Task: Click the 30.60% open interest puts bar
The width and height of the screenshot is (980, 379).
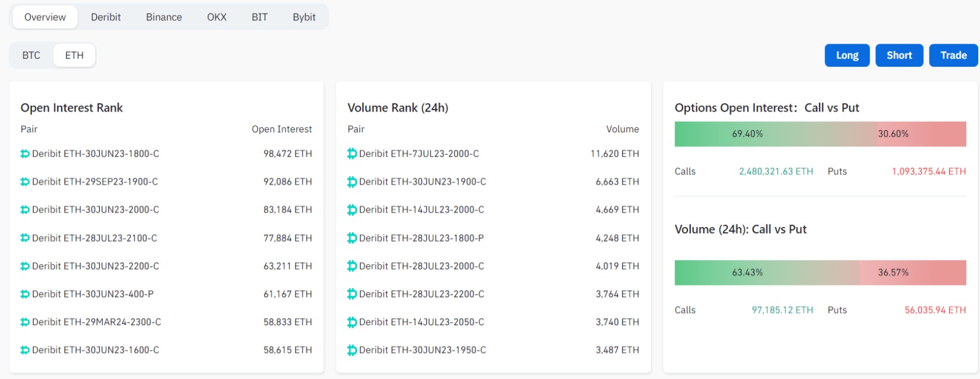Action: tap(921, 134)
